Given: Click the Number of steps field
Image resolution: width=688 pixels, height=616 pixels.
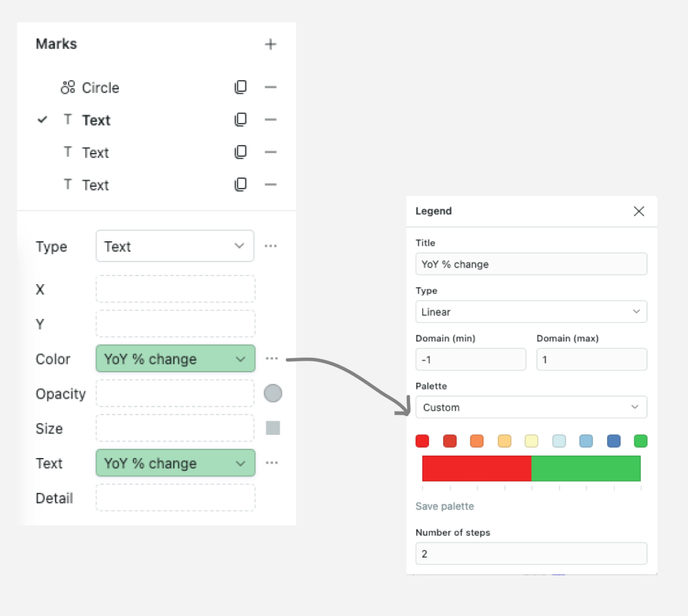Looking at the screenshot, I should [x=531, y=554].
